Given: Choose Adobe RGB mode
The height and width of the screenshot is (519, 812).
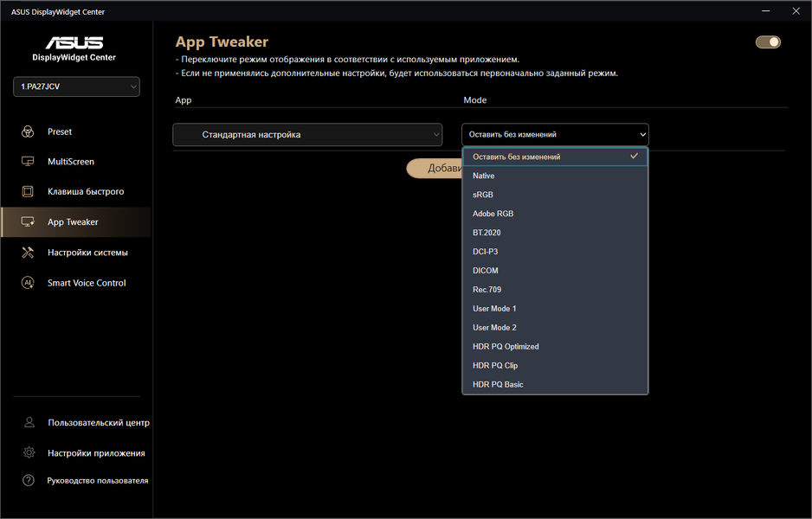Looking at the screenshot, I should (555, 214).
